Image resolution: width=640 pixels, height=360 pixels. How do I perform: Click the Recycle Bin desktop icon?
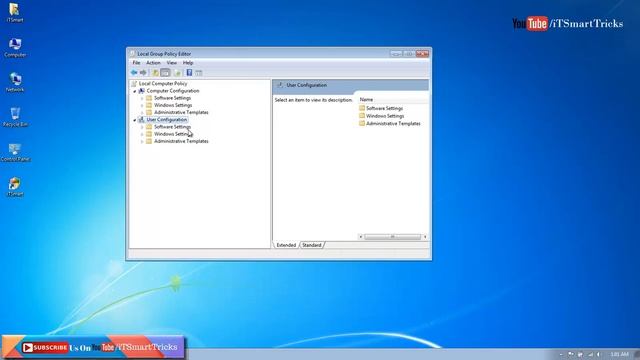click(x=15, y=117)
